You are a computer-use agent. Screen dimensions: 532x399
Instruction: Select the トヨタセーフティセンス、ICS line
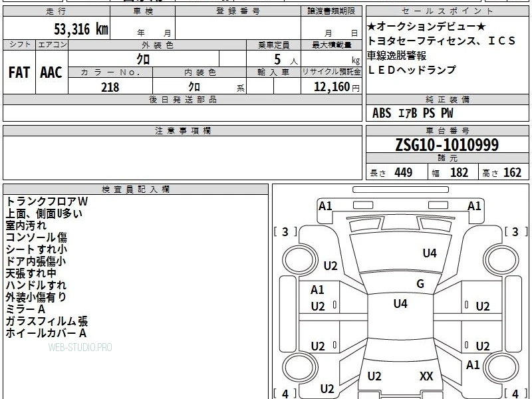[441, 41]
